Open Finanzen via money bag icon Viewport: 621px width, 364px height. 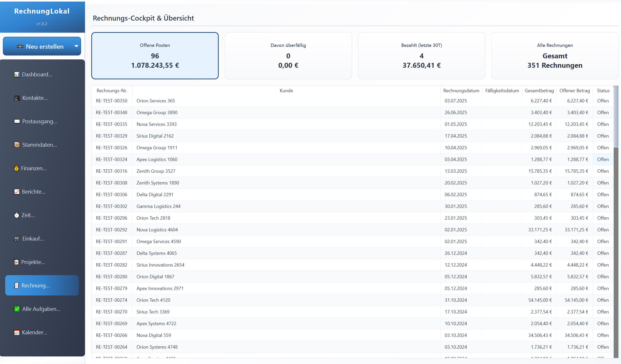(x=16, y=168)
